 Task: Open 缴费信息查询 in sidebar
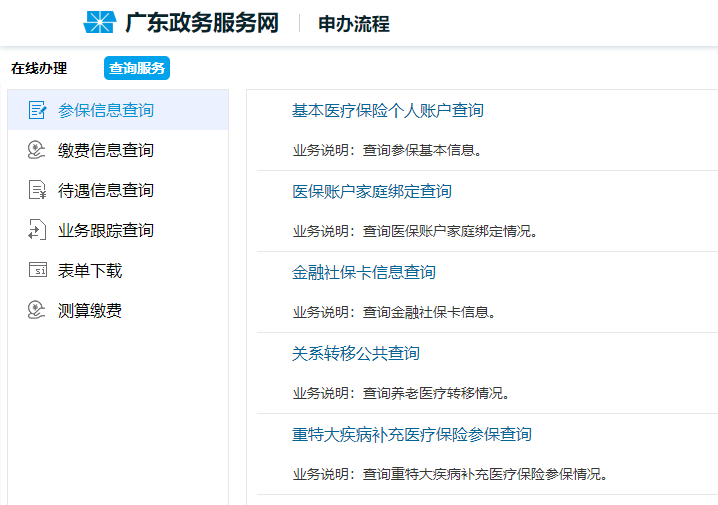click(x=118, y=150)
